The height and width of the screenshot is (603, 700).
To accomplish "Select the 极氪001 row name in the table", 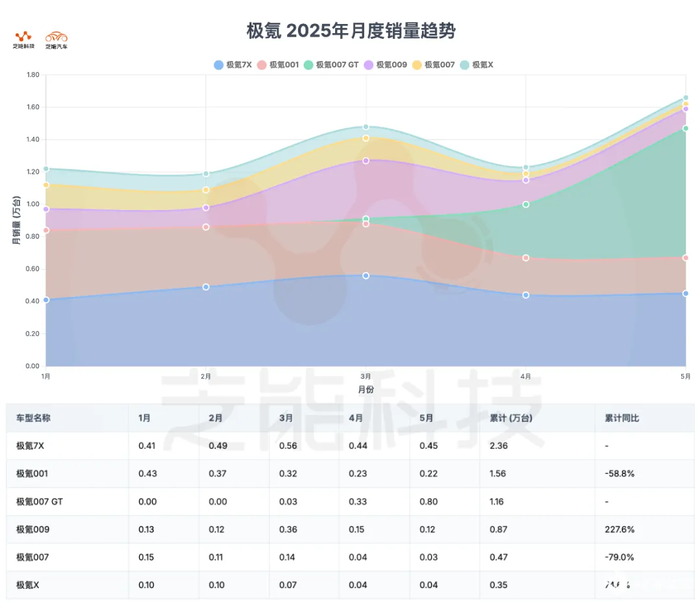I will tap(32, 473).
